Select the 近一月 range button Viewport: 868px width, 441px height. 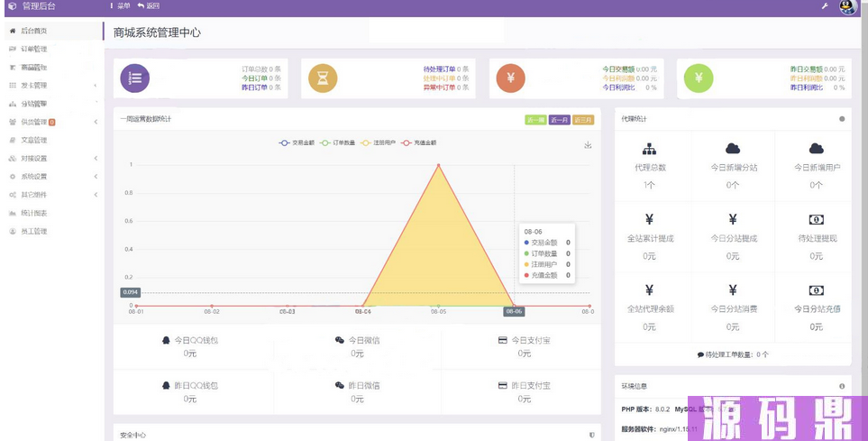tap(559, 120)
